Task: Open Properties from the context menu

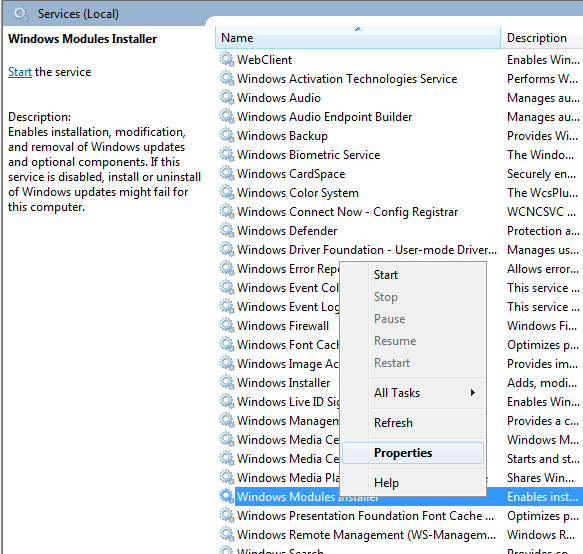Action: tap(403, 453)
